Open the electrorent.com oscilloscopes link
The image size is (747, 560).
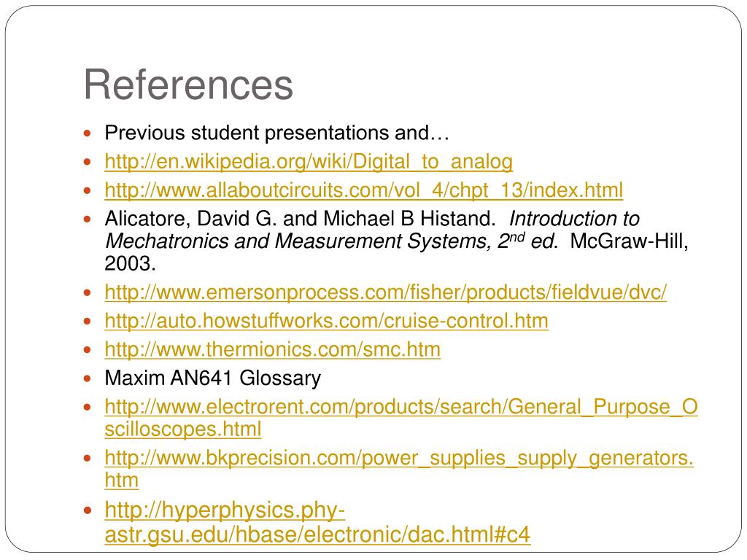click(401, 418)
